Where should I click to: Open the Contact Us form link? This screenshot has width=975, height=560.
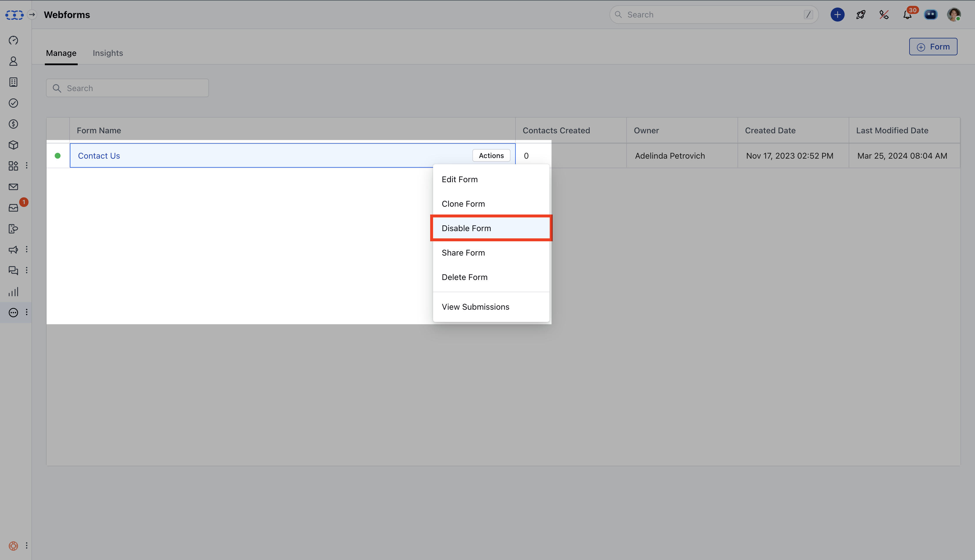pyautogui.click(x=99, y=156)
